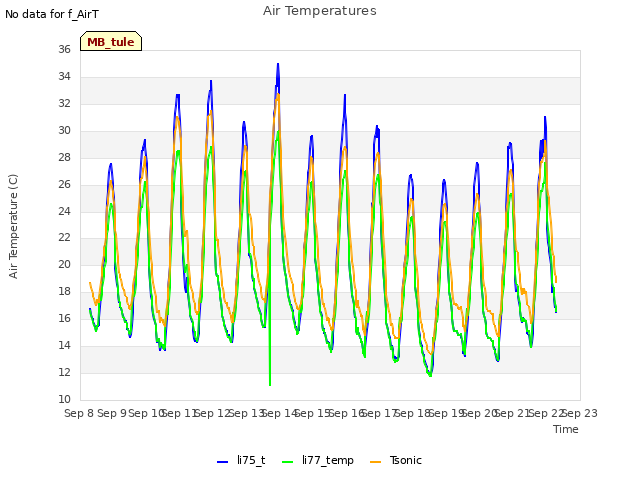Toggle the Tsonic legend entry
This screenshot has height=480, width=640.
pos(396,460)
